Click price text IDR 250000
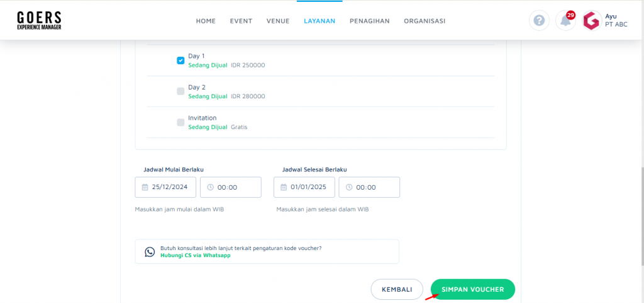 coord(248,66)
